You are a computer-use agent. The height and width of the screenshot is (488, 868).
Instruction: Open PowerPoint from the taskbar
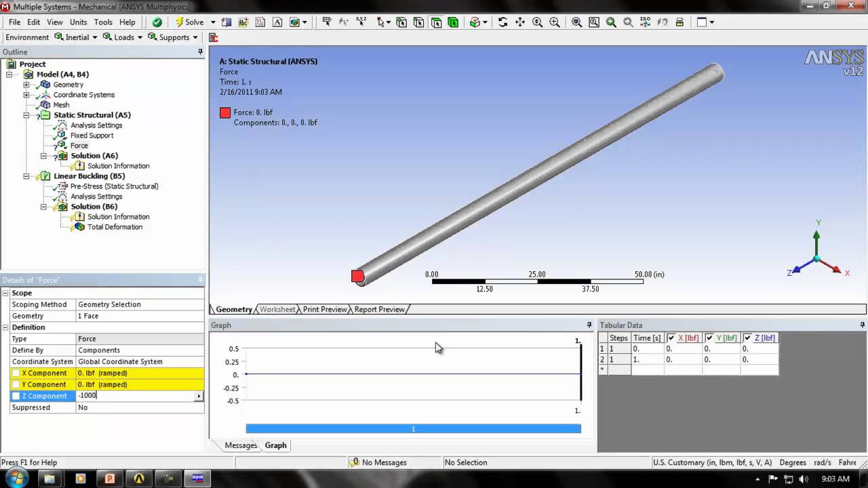109,479
